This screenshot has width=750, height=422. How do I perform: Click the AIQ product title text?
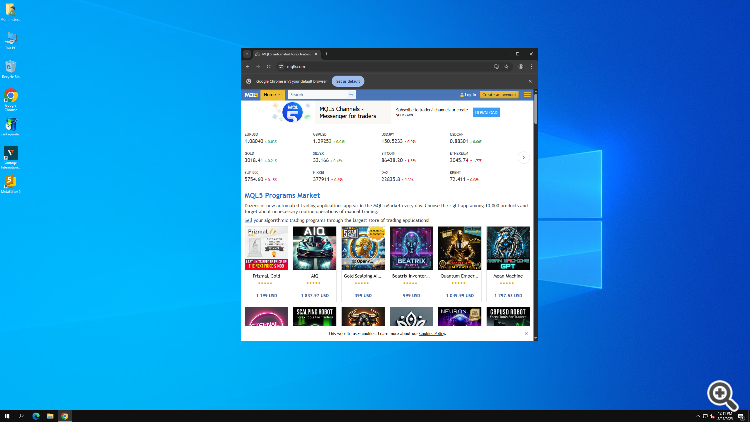[314, 276]
